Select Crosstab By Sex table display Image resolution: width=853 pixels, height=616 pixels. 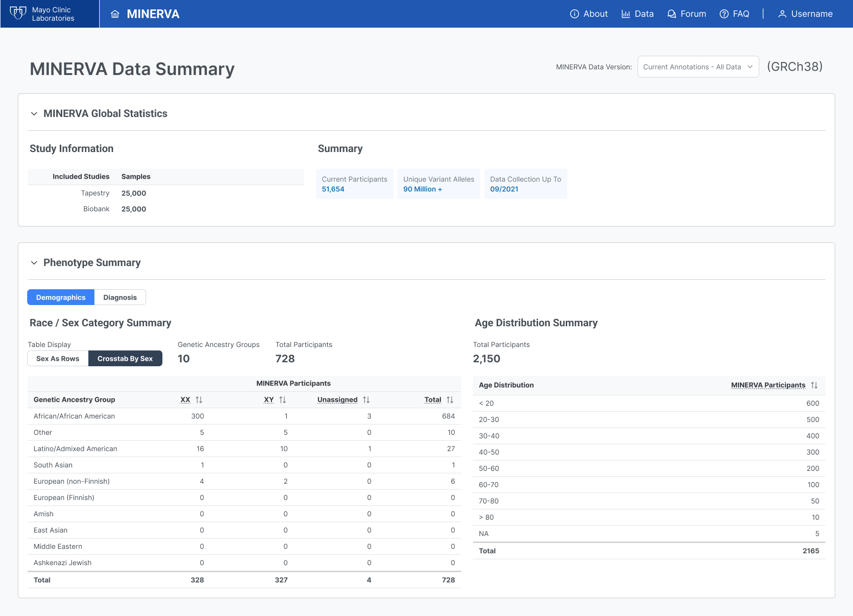point(125,358)
